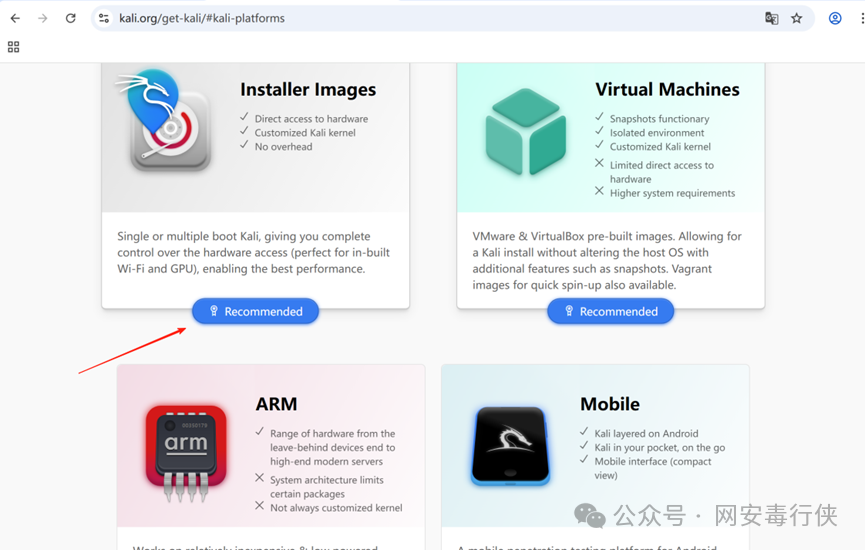Click the ARM chip icon
The image size is (865, 550).
point(186,453)
